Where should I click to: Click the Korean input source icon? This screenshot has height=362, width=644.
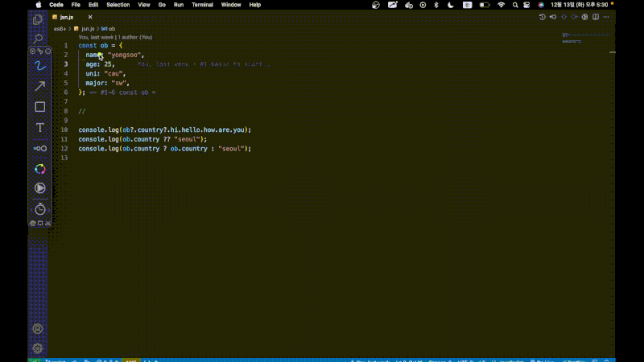pyautogui.click(x=468, y=5)
